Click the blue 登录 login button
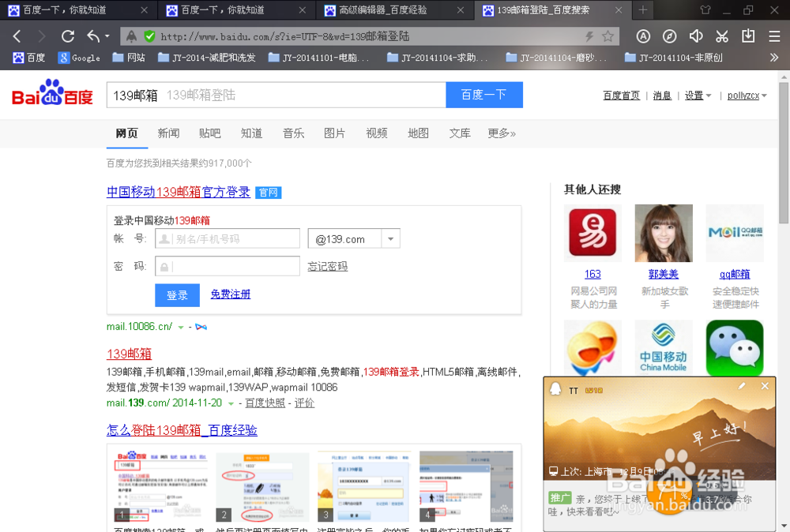This screenshot has height=532, width=790. click(177, 295)
